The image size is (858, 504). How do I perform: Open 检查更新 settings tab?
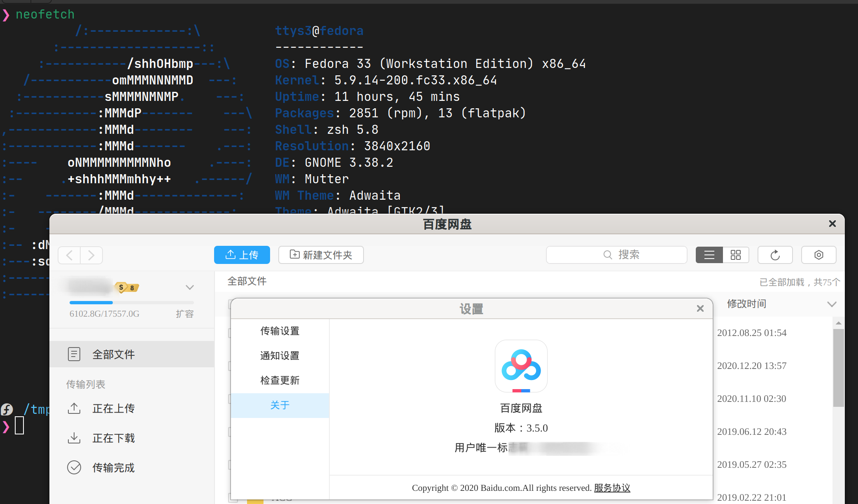coord(280,380)
